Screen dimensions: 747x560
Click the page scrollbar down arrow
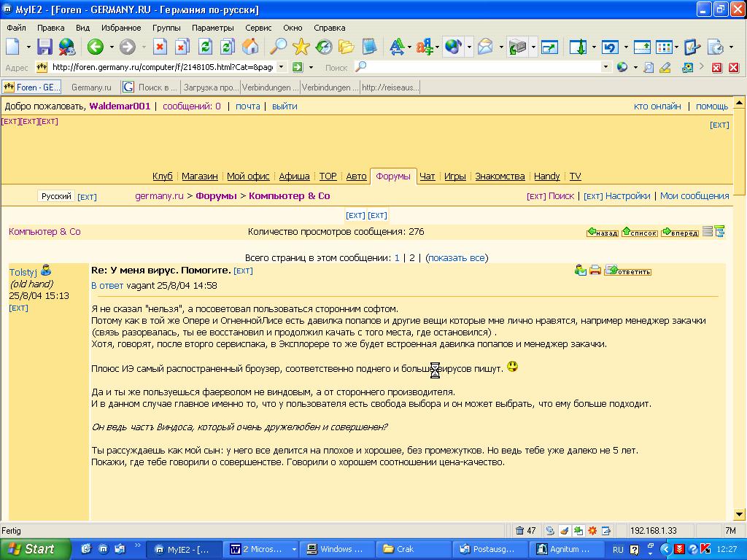click(x=740, y=514)
